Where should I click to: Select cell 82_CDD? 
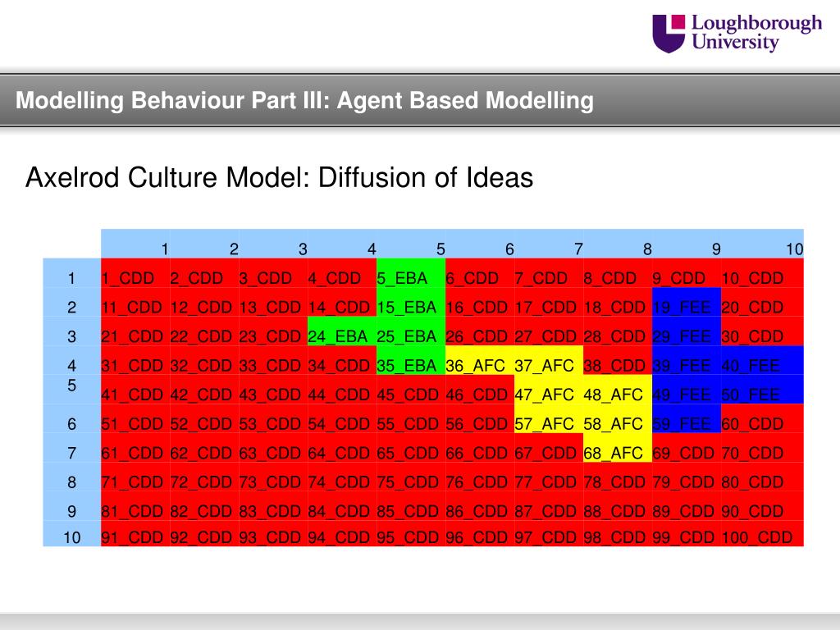tap(204, 505)
